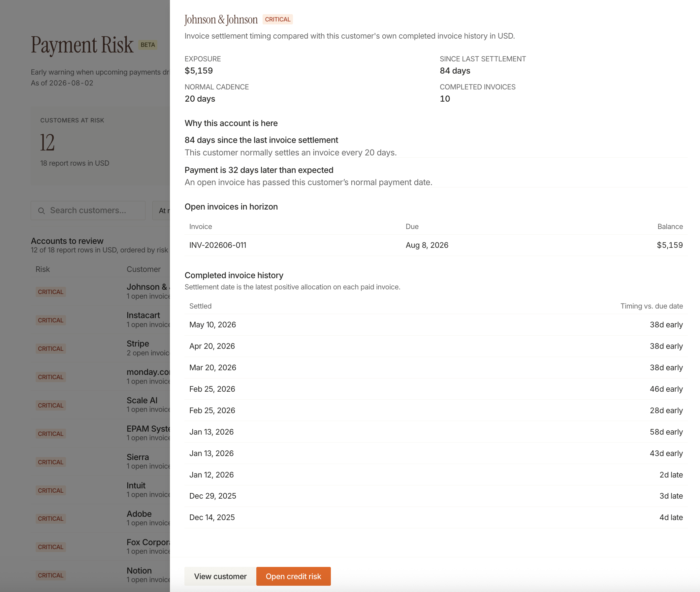Click the Balance column header
Screen dimensions: 700x592
[670, 226]
